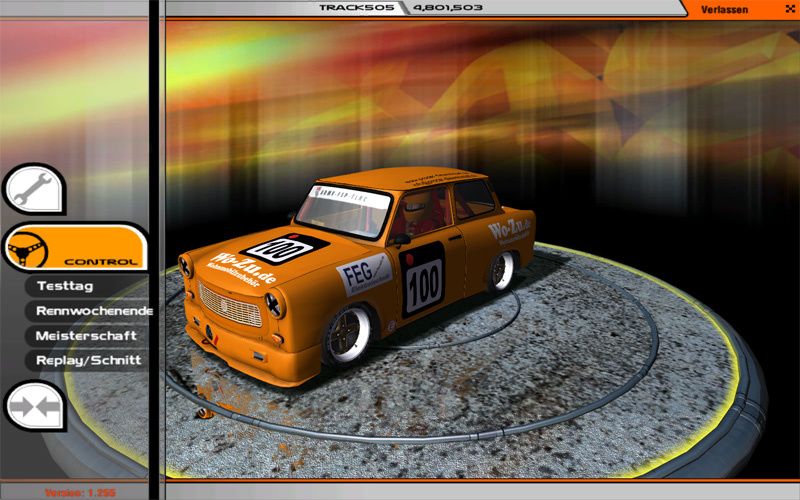Open the wrench settings icon

coord(34,189)
